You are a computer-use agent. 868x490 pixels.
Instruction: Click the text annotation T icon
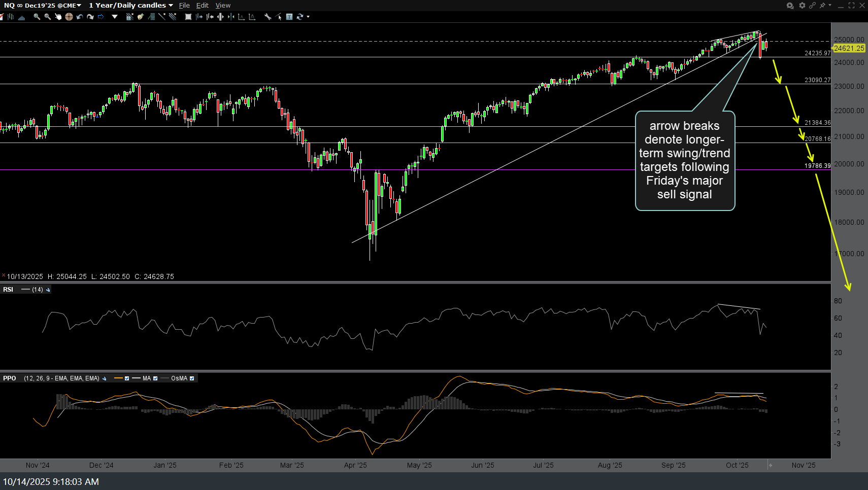tap(289, 17)
